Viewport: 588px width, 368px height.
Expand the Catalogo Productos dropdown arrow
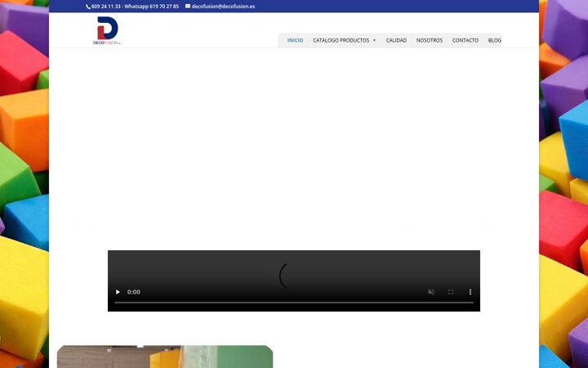tap(374, 40)
